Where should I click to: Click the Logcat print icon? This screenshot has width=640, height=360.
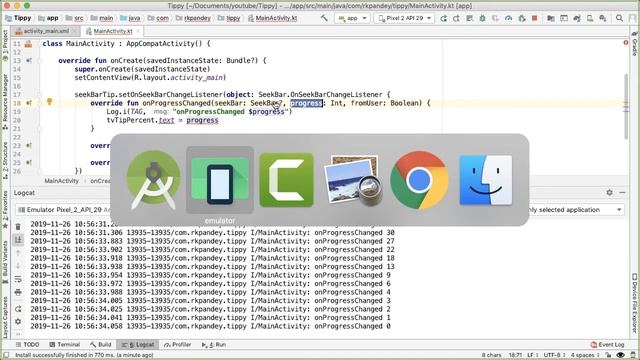tap(18, 292)
